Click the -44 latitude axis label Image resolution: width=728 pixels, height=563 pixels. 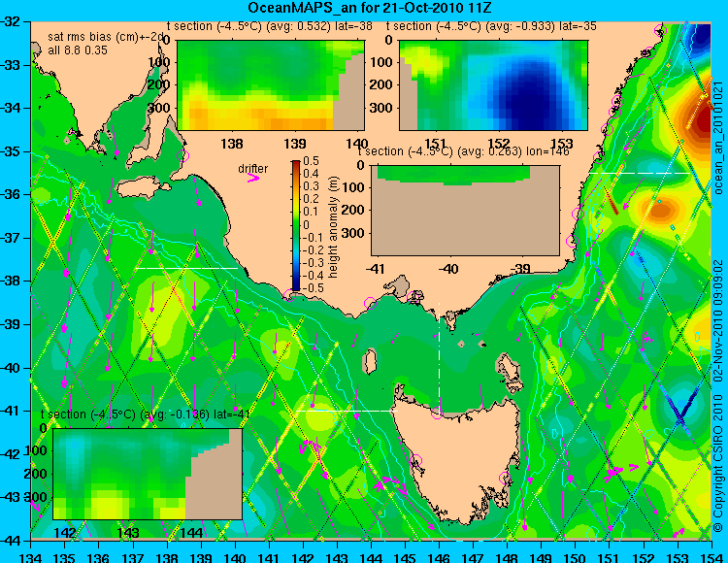(x=11, y=541)
